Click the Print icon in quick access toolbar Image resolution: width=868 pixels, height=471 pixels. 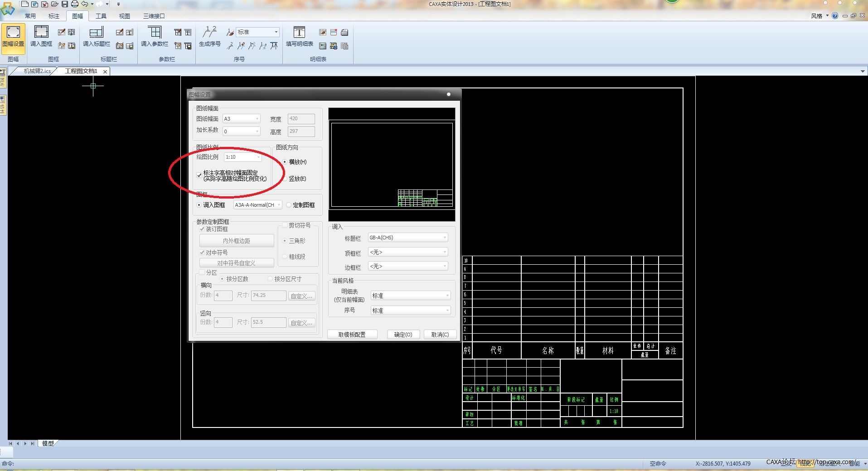tap(74, 4)
